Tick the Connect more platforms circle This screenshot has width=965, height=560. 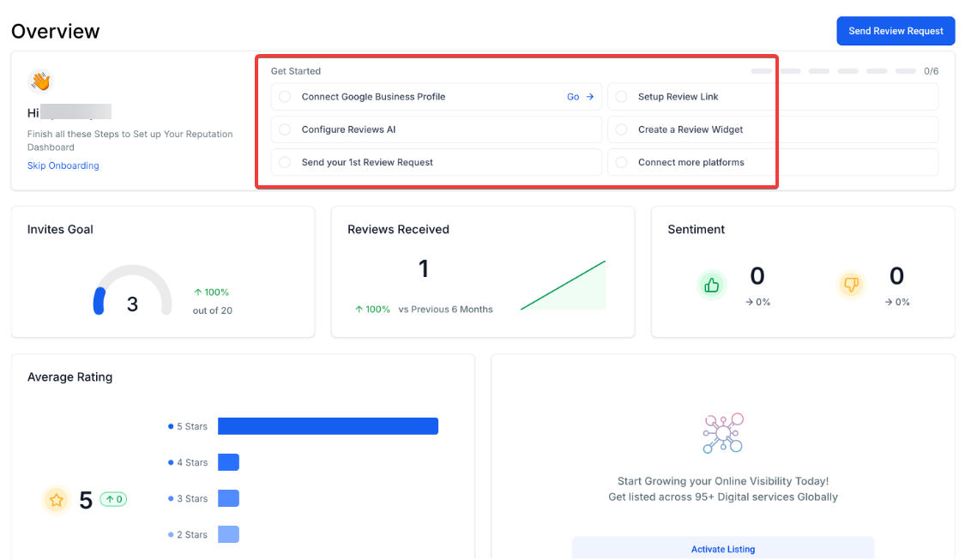pos(622,162)
